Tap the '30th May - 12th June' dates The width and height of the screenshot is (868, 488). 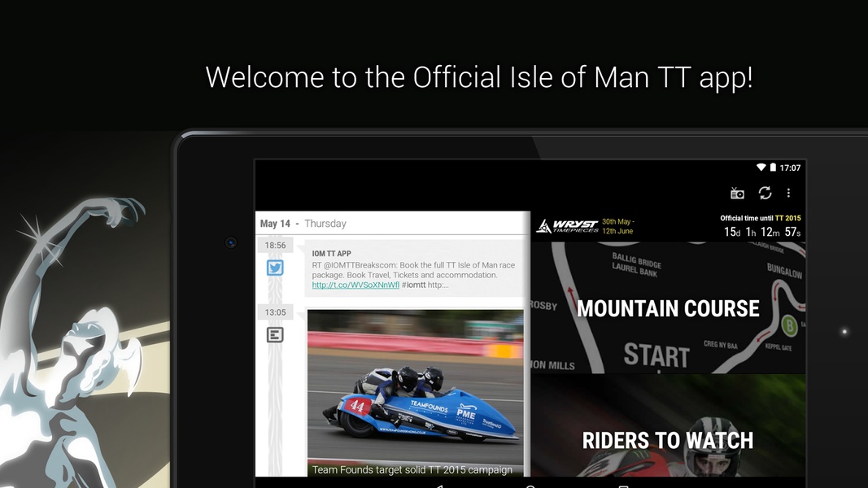point(617,226)
